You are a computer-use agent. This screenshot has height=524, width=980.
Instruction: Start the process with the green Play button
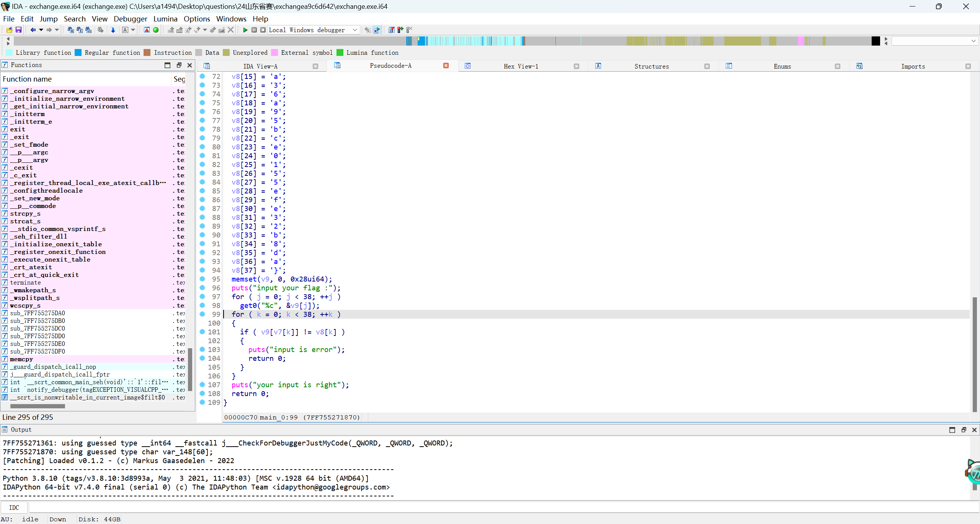(x=245, y=30)
